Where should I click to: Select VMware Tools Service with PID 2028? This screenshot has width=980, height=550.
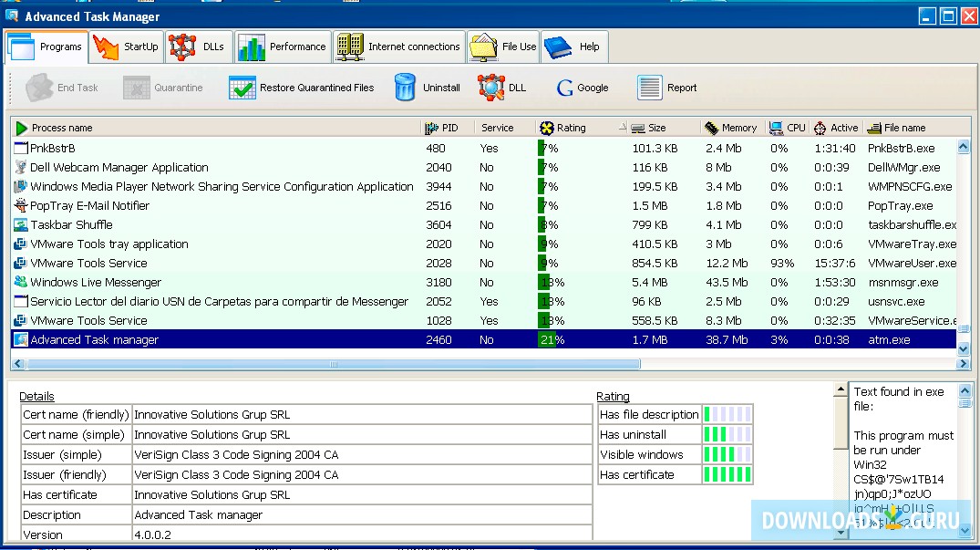tap(484, 263)
